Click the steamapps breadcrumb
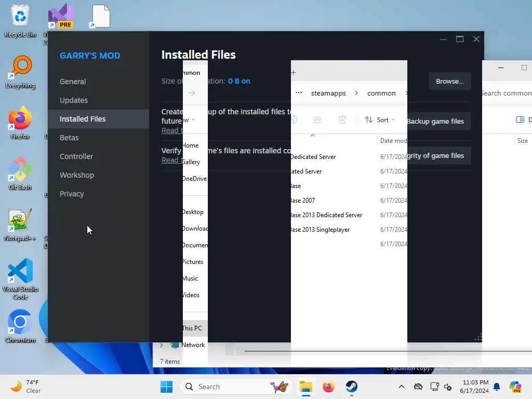 [328, 93]
